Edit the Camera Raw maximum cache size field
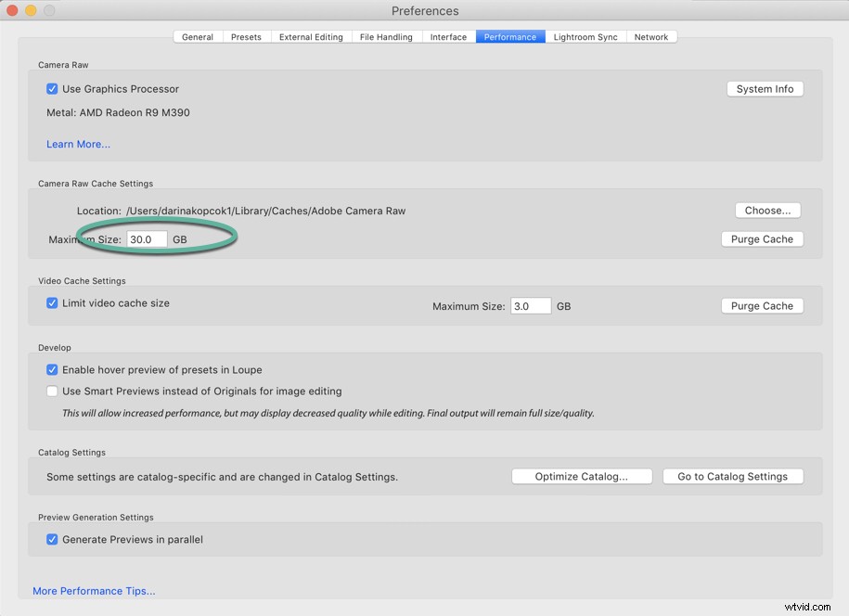This screenshot has height=616, width=849. click(146, 238)
